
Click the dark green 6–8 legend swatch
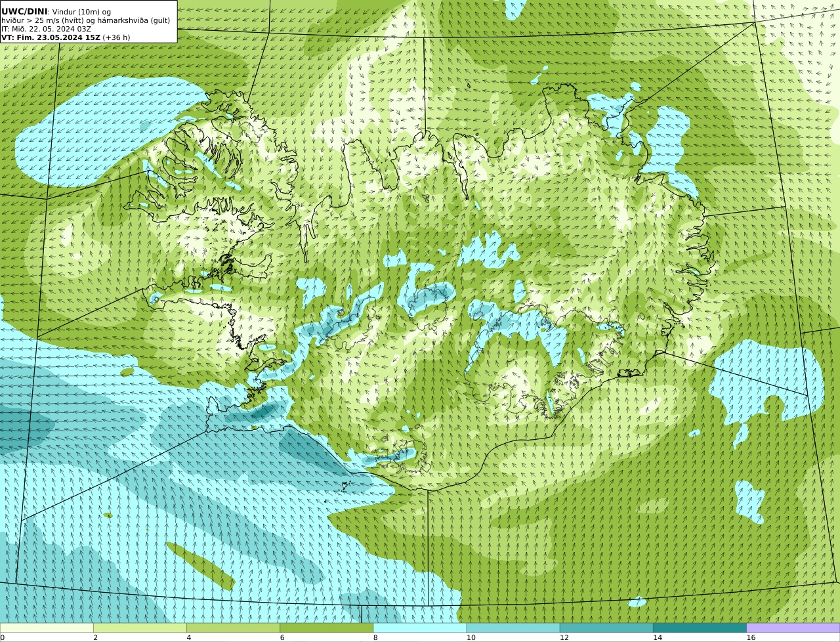327,628
